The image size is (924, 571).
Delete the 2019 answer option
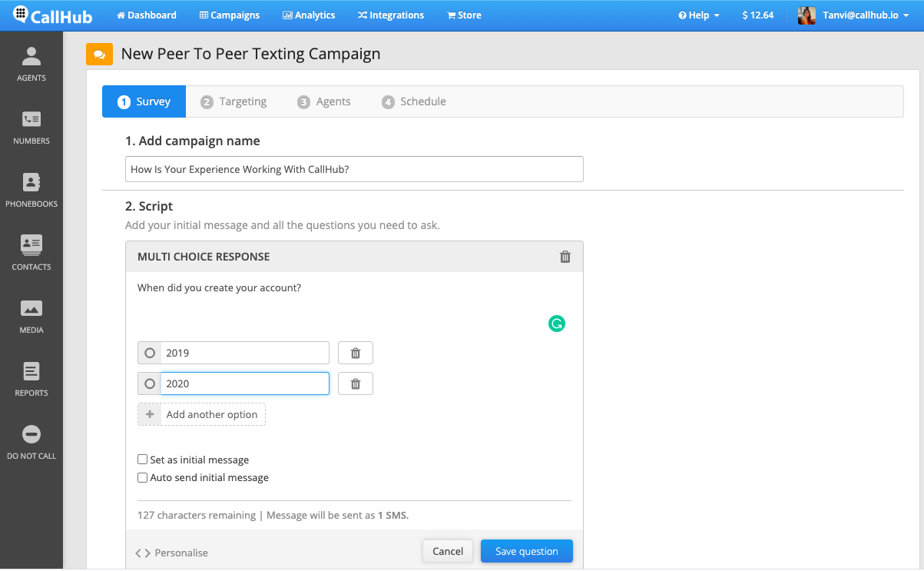[356, 353]
